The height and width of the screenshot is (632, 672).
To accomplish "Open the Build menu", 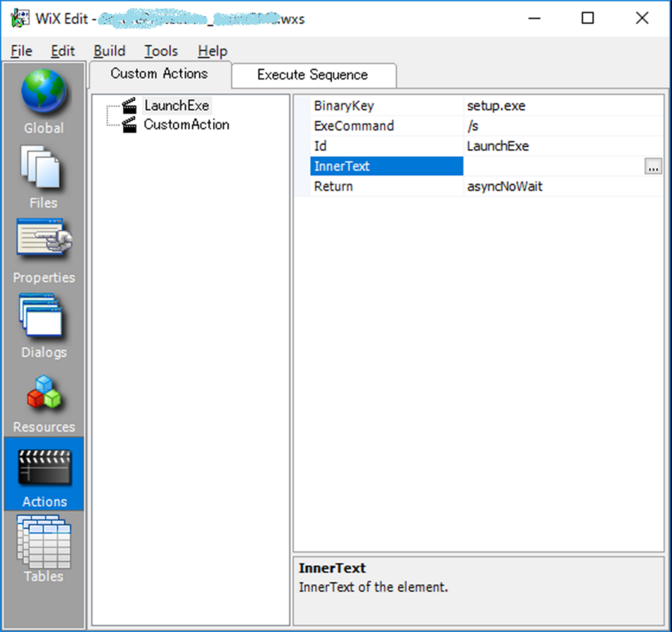I will point(110,51).
